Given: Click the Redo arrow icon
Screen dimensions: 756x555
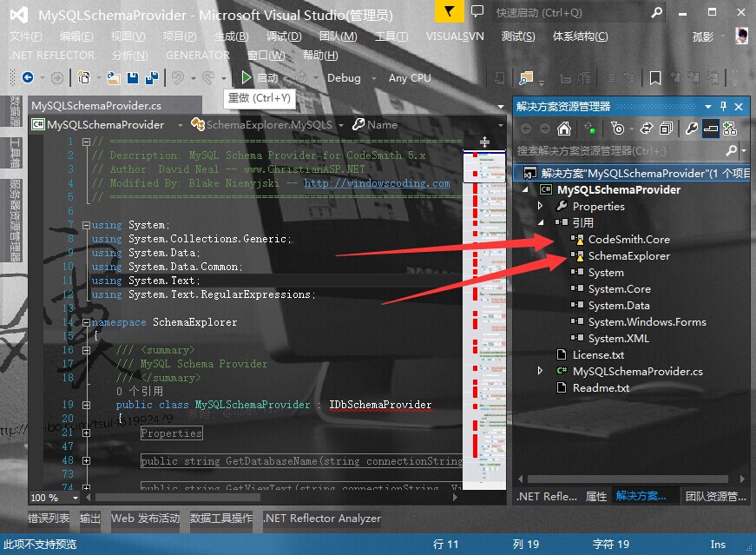Looking at the screenshot, I should point(208,77).
